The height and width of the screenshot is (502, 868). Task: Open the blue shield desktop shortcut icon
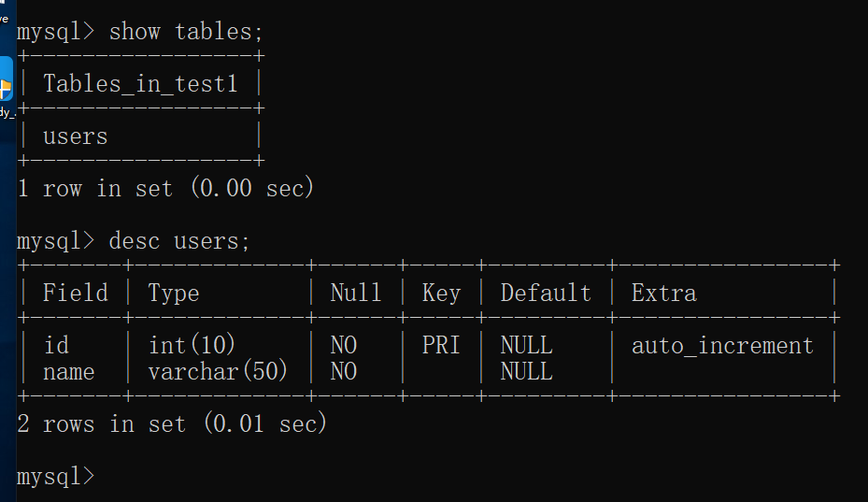click(7, 79)
